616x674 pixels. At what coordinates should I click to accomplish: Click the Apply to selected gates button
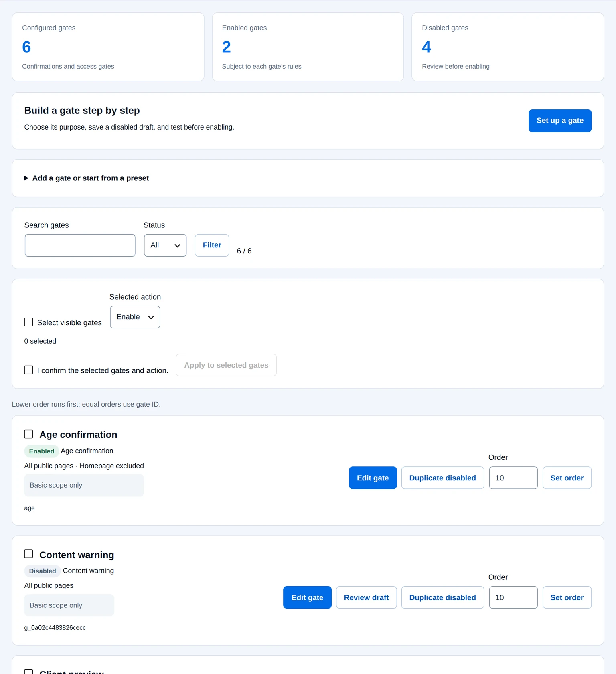point(226,365)
